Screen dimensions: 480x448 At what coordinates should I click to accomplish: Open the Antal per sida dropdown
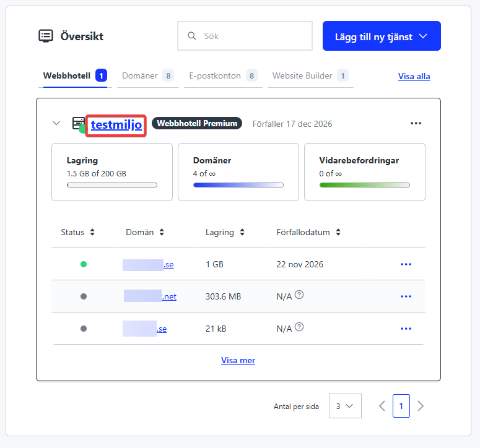point(345,406)
